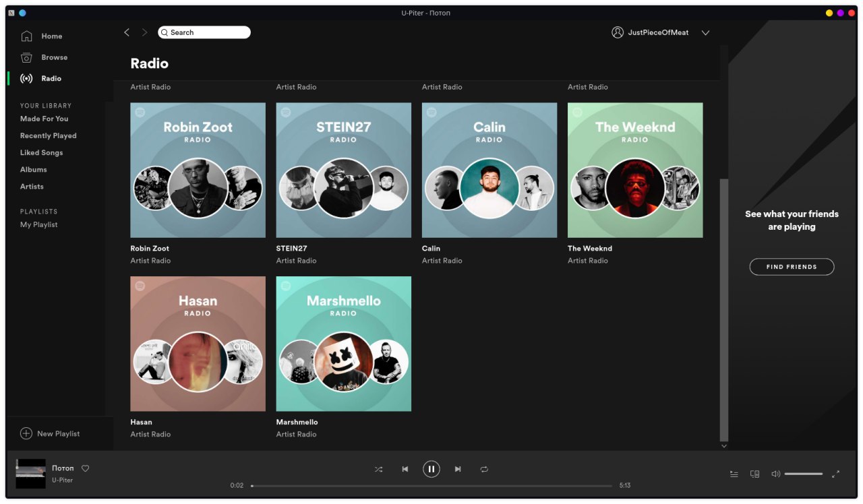Click the purple window control button

[840, 13]
